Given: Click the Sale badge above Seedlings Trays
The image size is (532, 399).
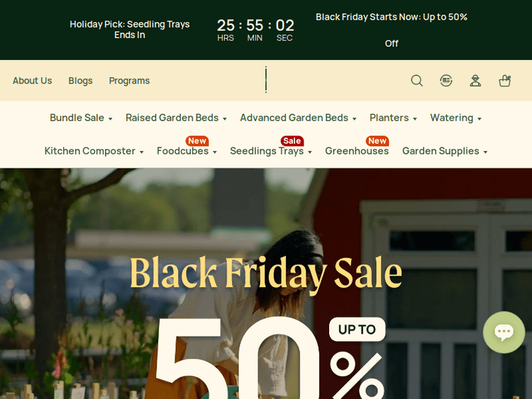Looking at the screenshot, I should [x=292, y=141].
